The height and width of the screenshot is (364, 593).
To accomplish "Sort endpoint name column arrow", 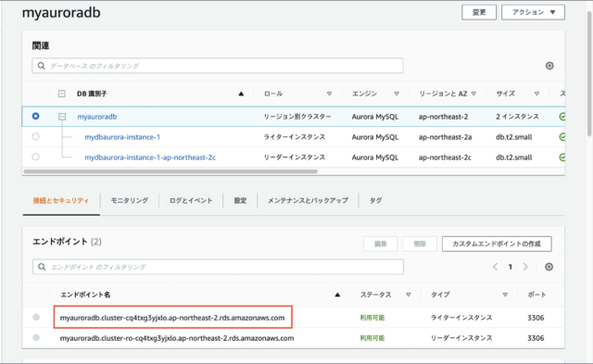I will coord(337,295).
